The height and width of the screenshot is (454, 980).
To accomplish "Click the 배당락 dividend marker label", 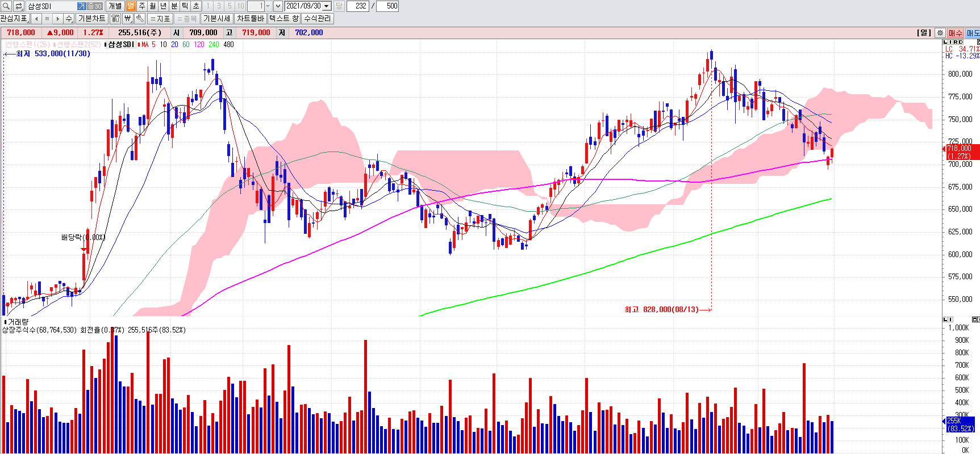I will pos(83,237).
